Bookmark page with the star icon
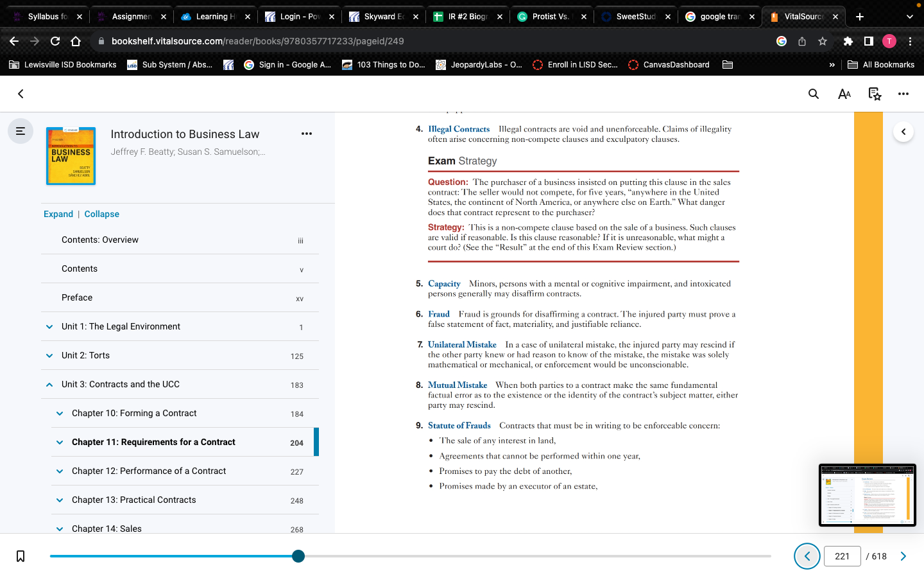Image resolution: width=924 pixels, height=578 pixels. point(823,41)
